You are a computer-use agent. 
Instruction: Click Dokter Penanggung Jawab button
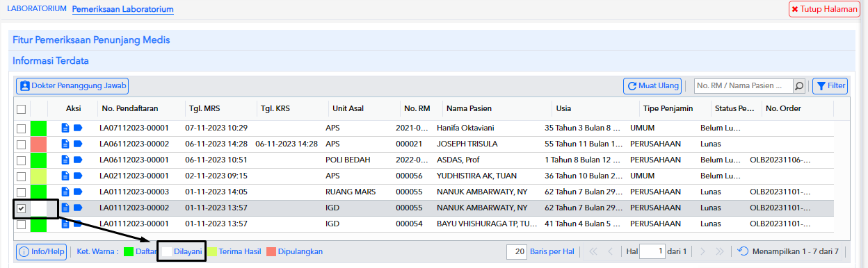(73, 86)
